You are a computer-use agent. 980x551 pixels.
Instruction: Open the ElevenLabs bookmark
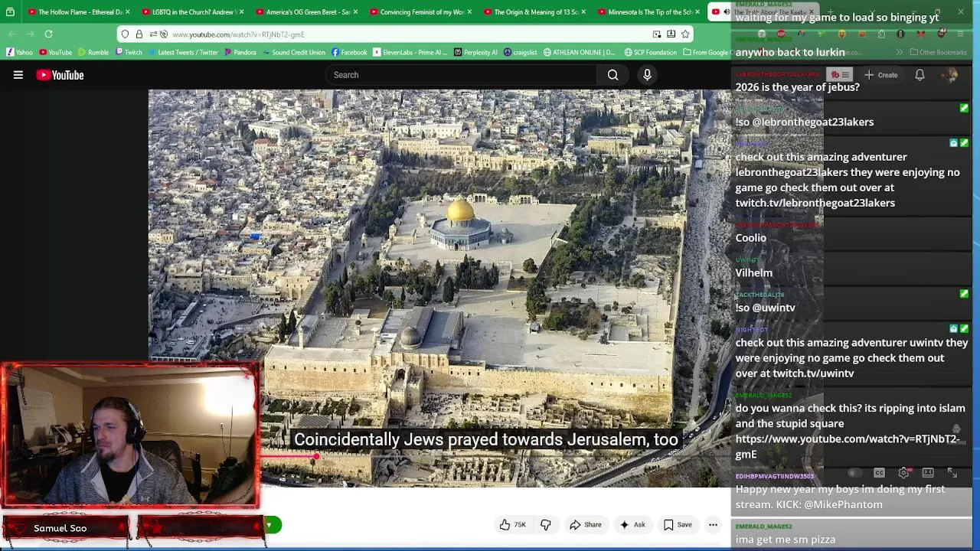410,52
